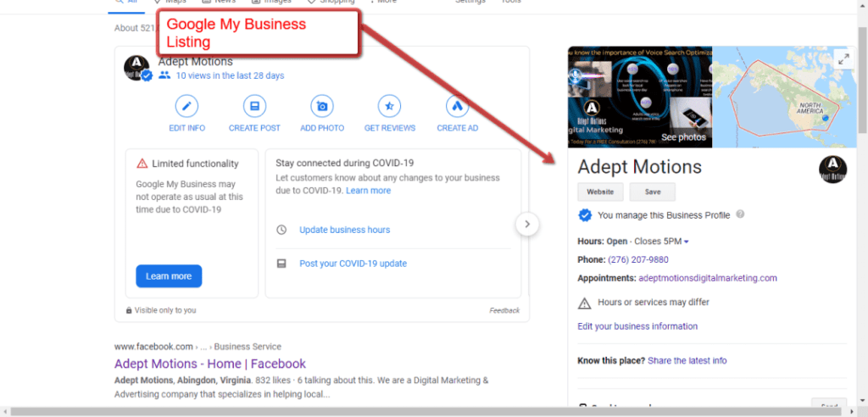868x417 pixels.
Task: Click the GET REVIEWS label
Action: [x=390, y=128]
